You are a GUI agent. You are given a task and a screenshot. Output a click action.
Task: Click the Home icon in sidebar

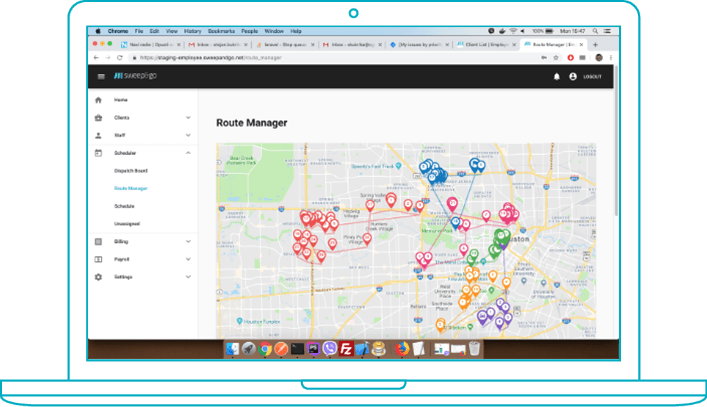click(98, 101)
